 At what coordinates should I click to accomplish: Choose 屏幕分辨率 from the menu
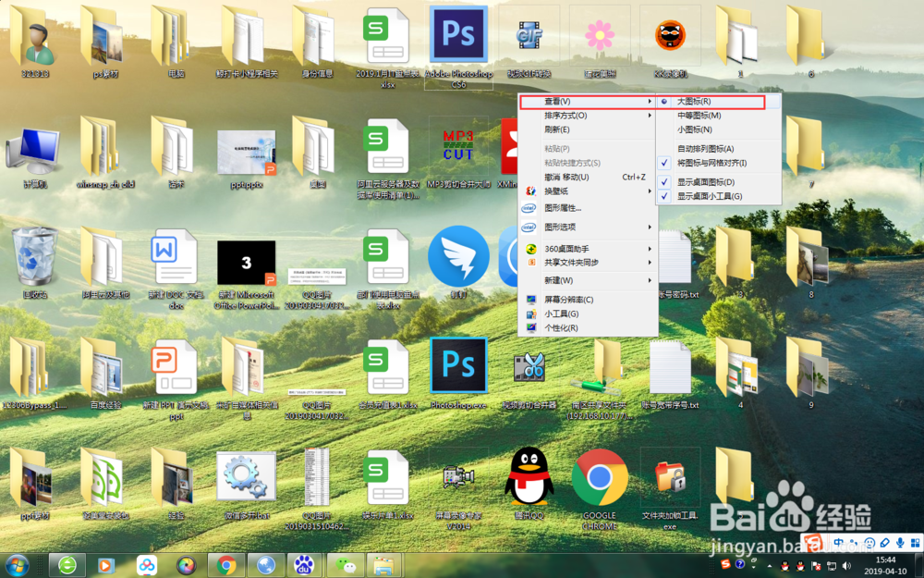588,301
